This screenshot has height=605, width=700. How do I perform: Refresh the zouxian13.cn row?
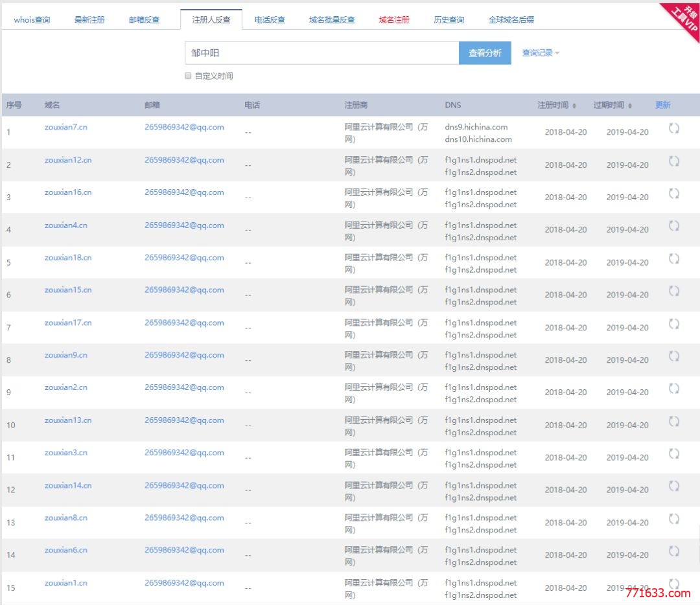tap(673, 422)
